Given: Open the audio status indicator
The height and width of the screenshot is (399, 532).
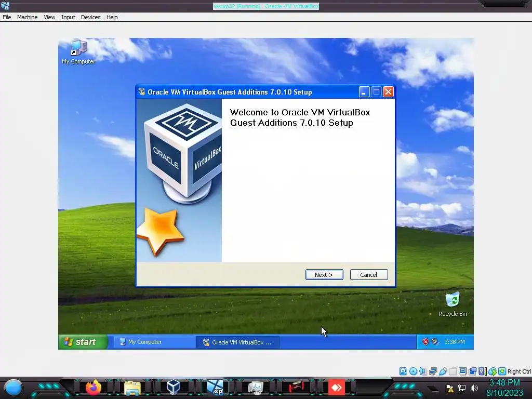Looking at the screenshot, I should click(x=423, y=371).
